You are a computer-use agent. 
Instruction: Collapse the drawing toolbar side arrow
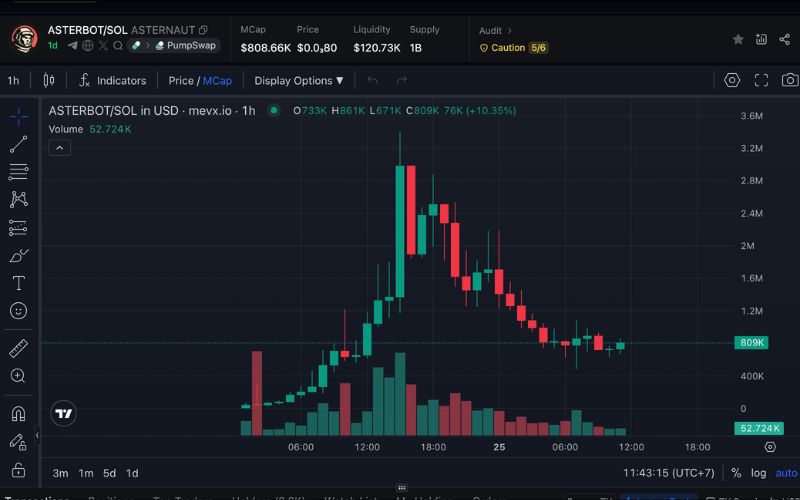(x=37, y=435)
